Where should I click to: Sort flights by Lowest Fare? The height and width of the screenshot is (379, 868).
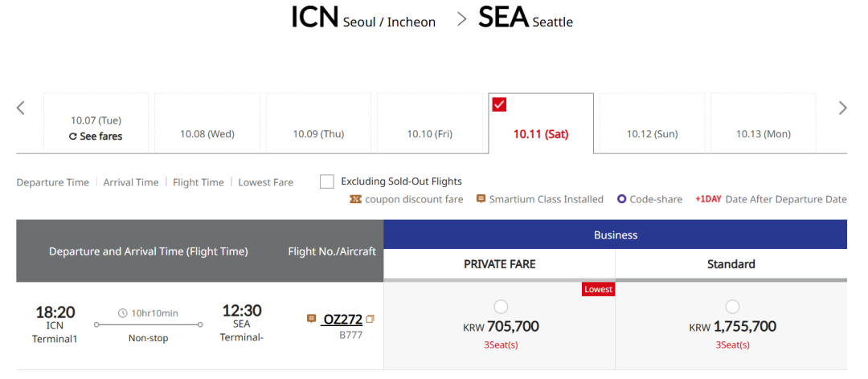point(265,182)
